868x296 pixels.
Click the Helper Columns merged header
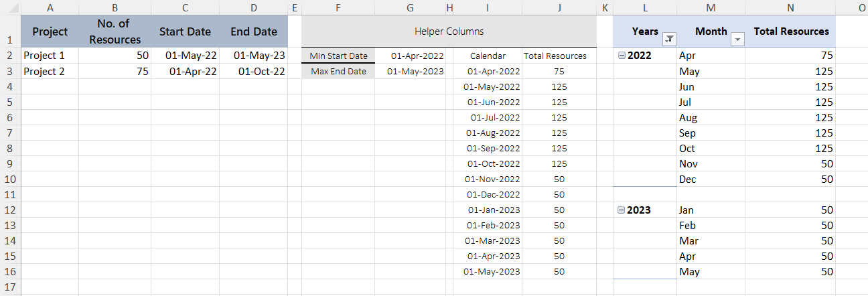click(x=449, y=31)
